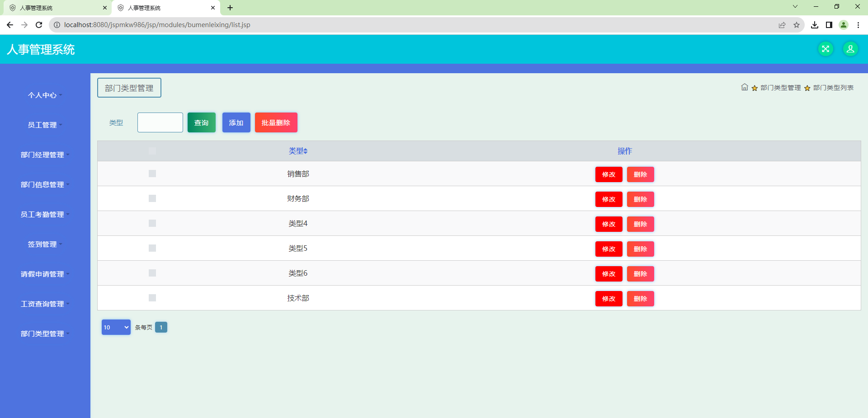Click the exit icon in the top bar
The width and height of the screenshot is (868, 418).
click(826, 49)
